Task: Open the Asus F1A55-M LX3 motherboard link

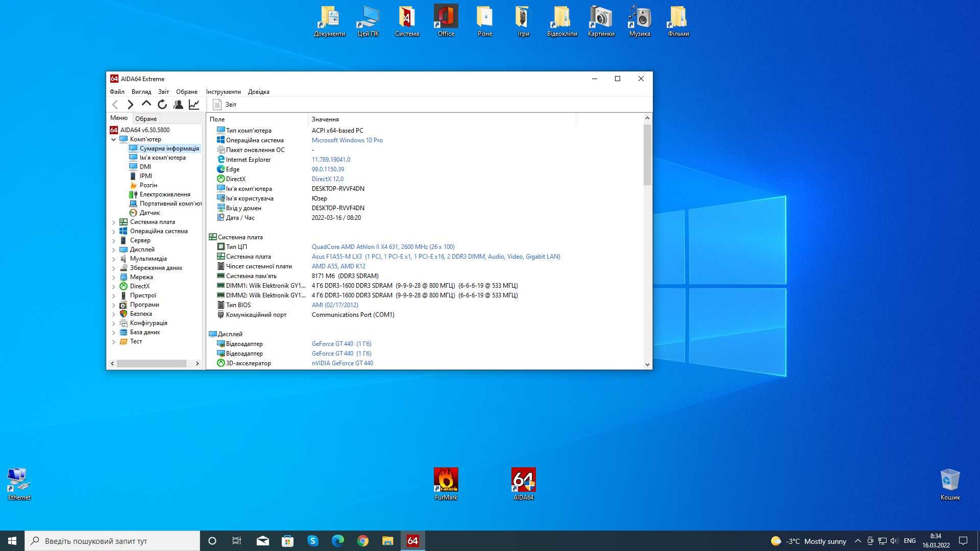Action: (x=436, y=257)
